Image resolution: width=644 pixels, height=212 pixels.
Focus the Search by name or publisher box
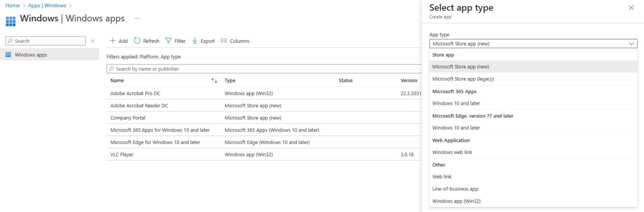tap(264, 69)
